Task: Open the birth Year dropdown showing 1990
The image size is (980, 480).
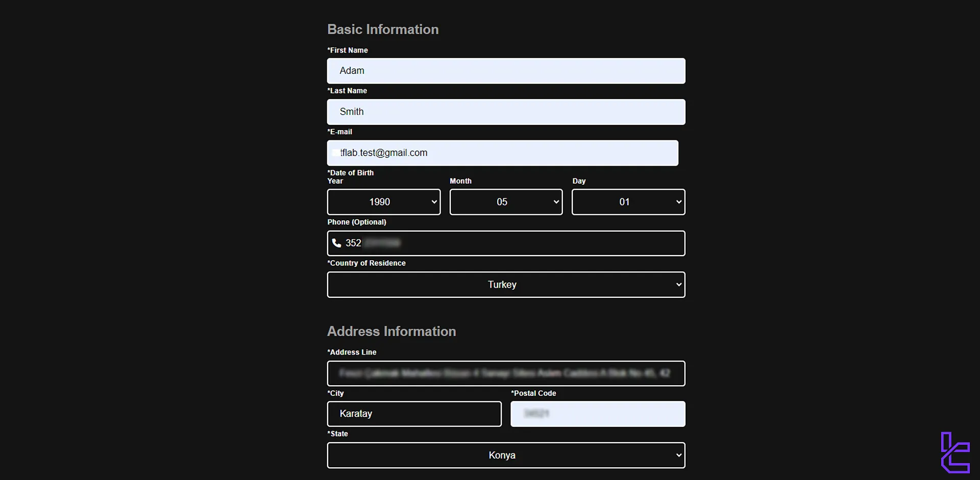Action: tap(383, 202)
